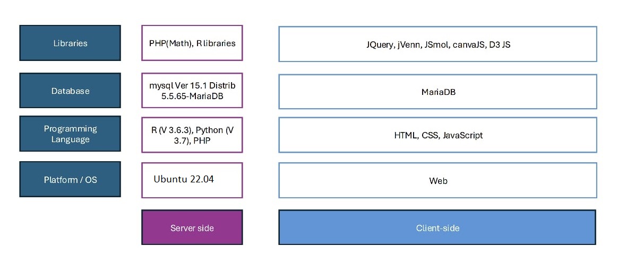
Task: Select the Platform / OS category box
Action: 70,180
